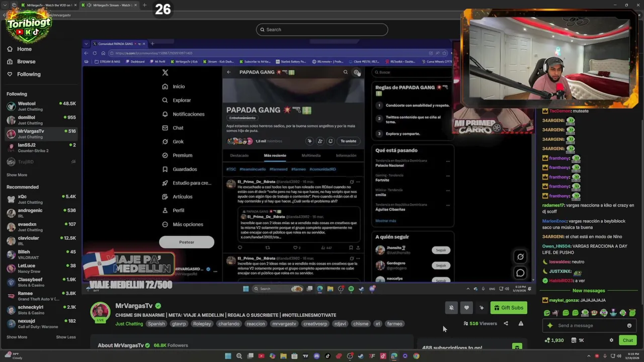Click back arrow beside PAPADA GANG header
The width and height of the screenshot is (644, 362).
(x=229, y=72)
